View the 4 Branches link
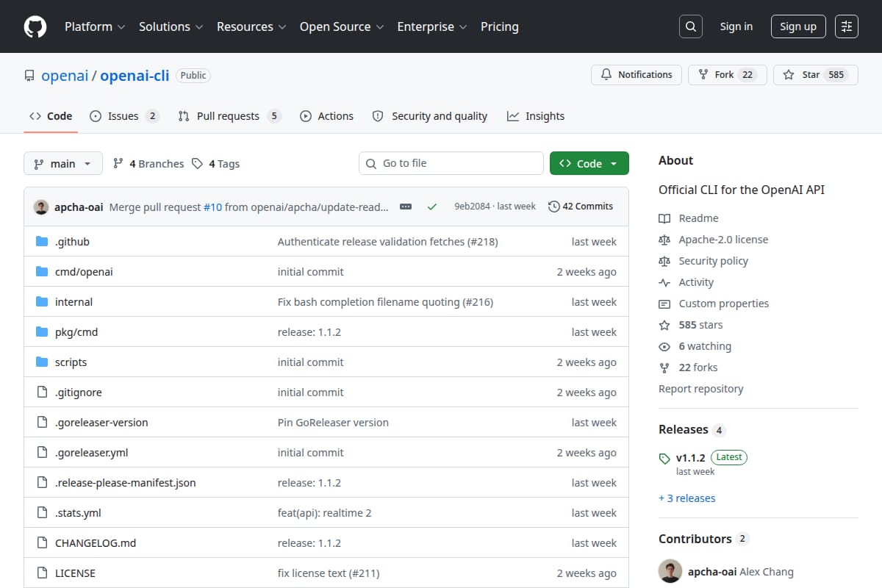This screenshot has height=588, width=882. pyautogui.click(x=148, y=164)
